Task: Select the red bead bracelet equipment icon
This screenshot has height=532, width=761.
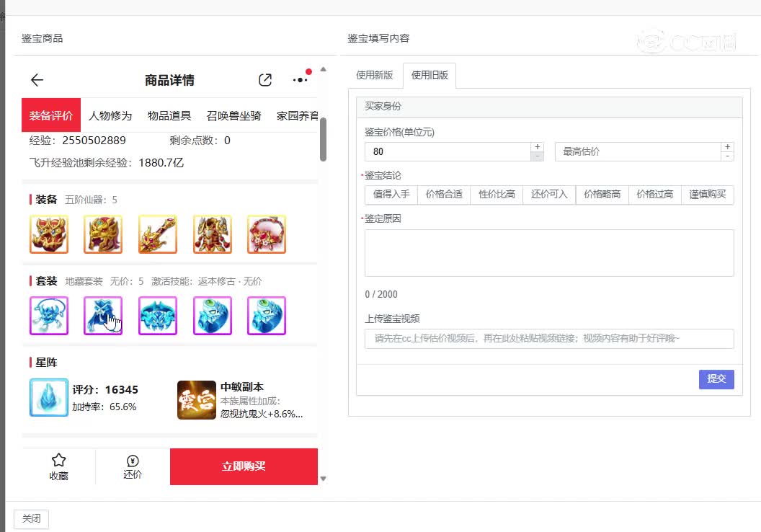Action: point(267,234)
